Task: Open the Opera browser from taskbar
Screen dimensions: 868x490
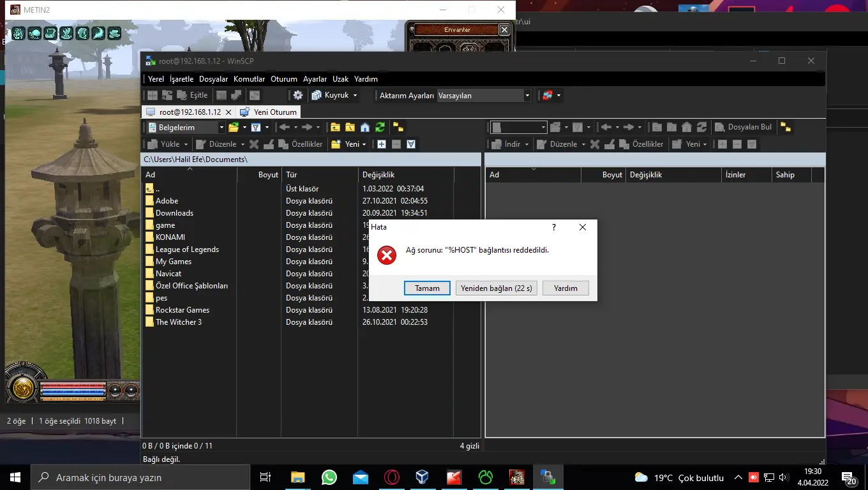Action: click(x=392, y=477)
